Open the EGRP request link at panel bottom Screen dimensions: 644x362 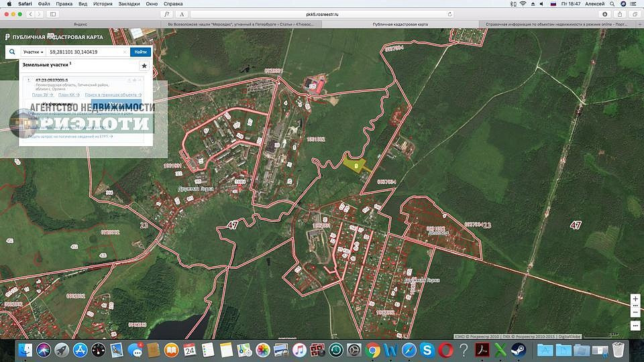(x=70, y=136)
